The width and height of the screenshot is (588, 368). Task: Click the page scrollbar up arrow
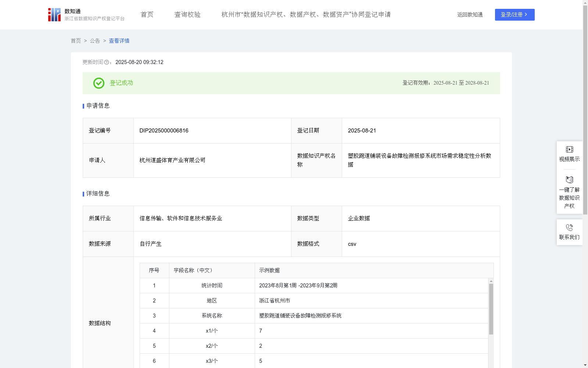(585, 3)
